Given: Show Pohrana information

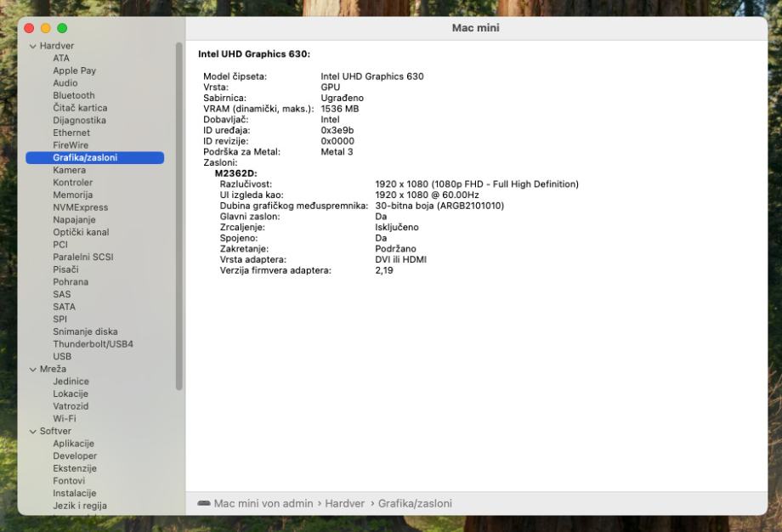Looking at the screenshot, I should [x=71, y=281].
